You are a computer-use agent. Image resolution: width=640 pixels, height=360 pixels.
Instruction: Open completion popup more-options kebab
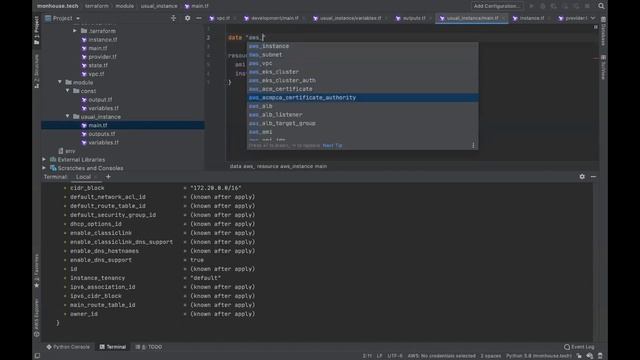pyautogui.click(x=473, y=145)
